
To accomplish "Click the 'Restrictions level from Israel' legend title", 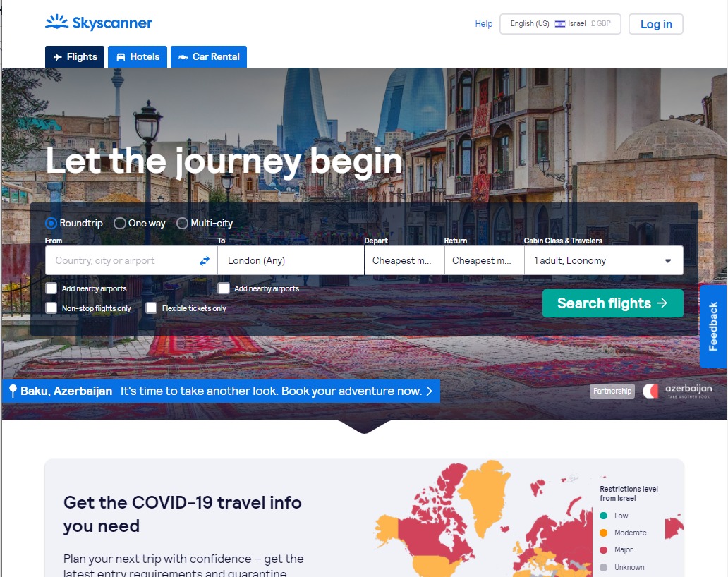I will (629, 494).
